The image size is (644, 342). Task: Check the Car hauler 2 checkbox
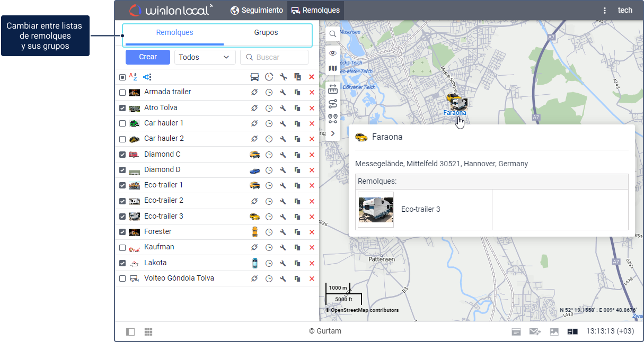point(122,139)
